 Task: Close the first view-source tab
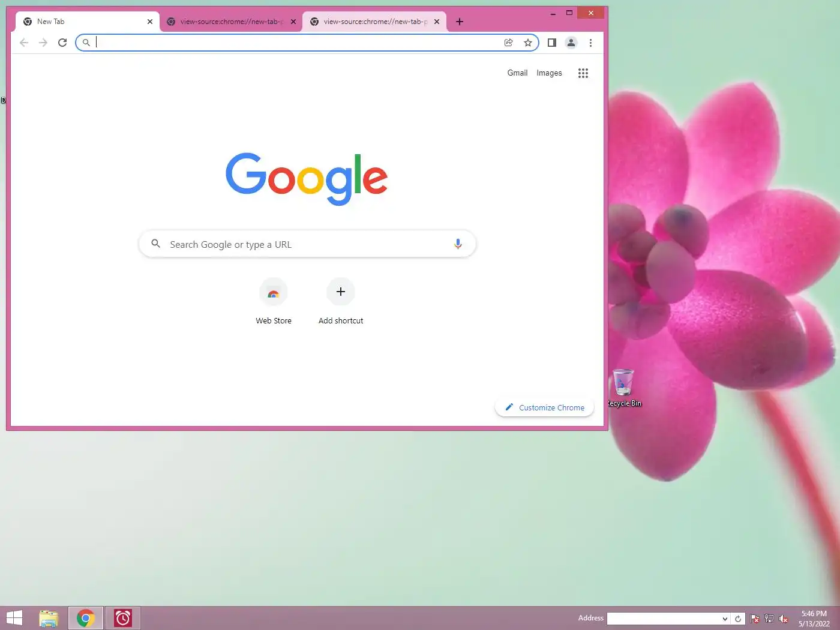(x=293, y=22)
